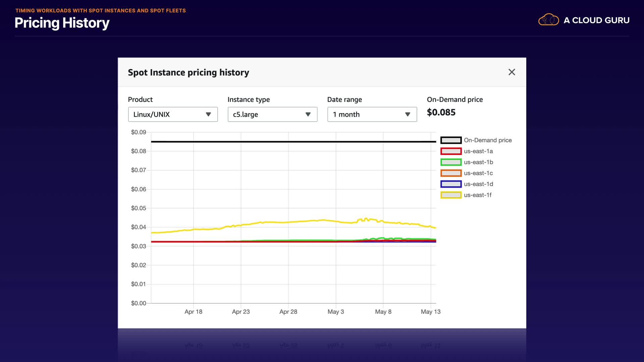644x362 pixels.
Task: Toggle the blue us-east-1d legend swatch
Action: (x=451, y=184)
